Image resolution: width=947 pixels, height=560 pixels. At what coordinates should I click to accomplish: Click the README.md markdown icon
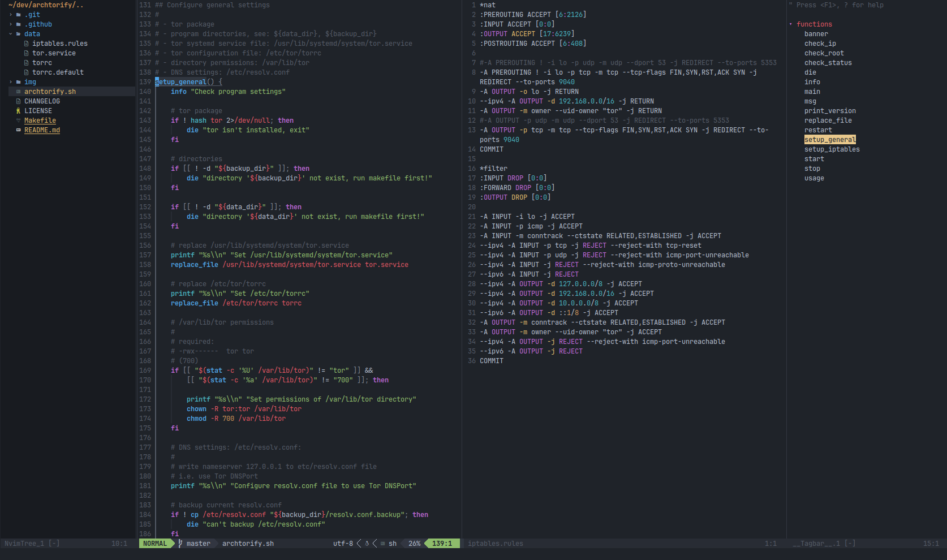pos(19,130)
